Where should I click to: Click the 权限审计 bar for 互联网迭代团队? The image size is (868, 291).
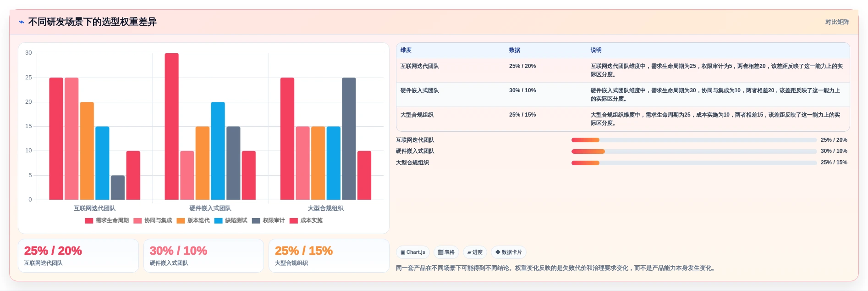(x=118, y=188)
